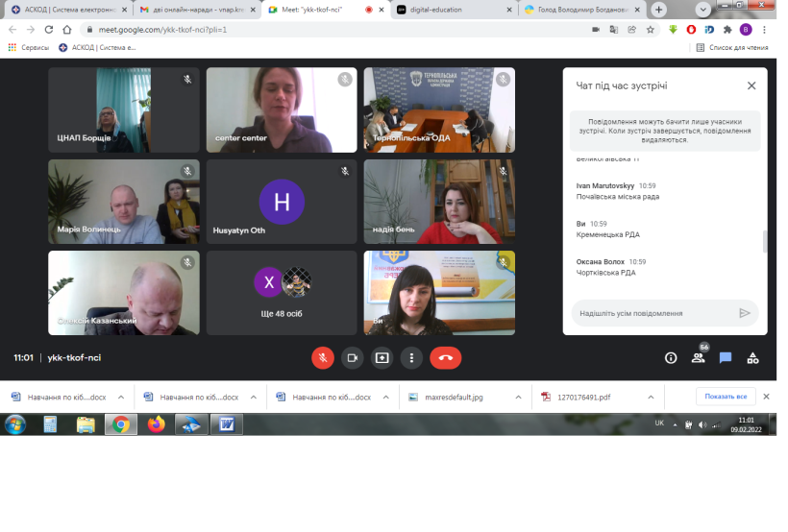Expand options for second Навчання по кіб docx download
This screenshot has height=532, width=788.
[x=254, y=397]
